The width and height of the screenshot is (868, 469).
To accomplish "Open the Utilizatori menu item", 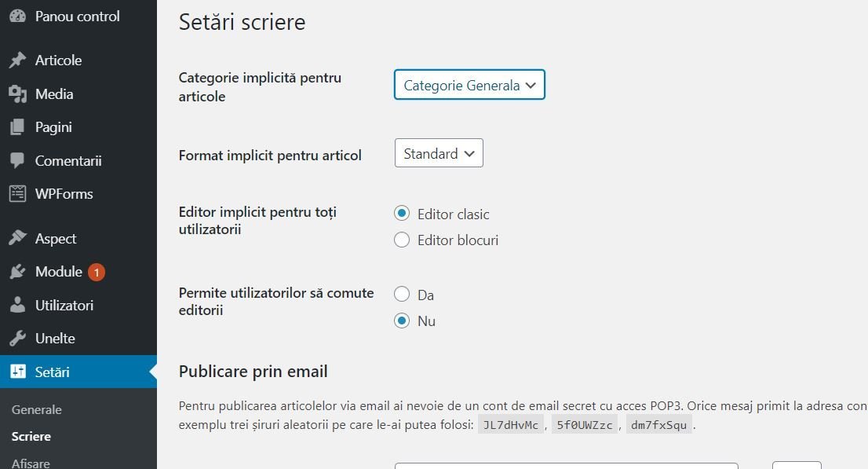I will pyautogui.click(x=64, y=306).
